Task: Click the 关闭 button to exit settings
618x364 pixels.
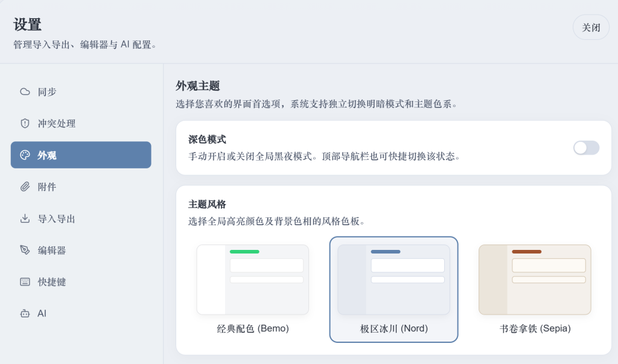Action: [591, 27]
